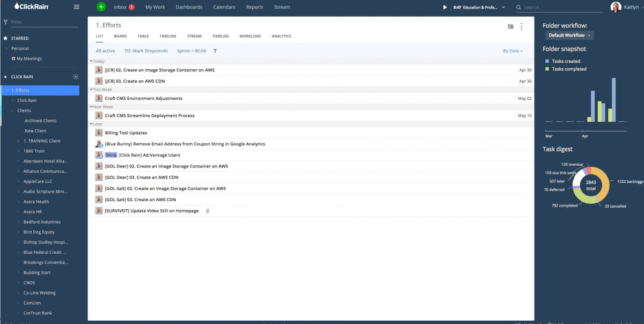644x324 pixels.
Task: Click the Starred star icon
Action: click(x=5, y=39)
